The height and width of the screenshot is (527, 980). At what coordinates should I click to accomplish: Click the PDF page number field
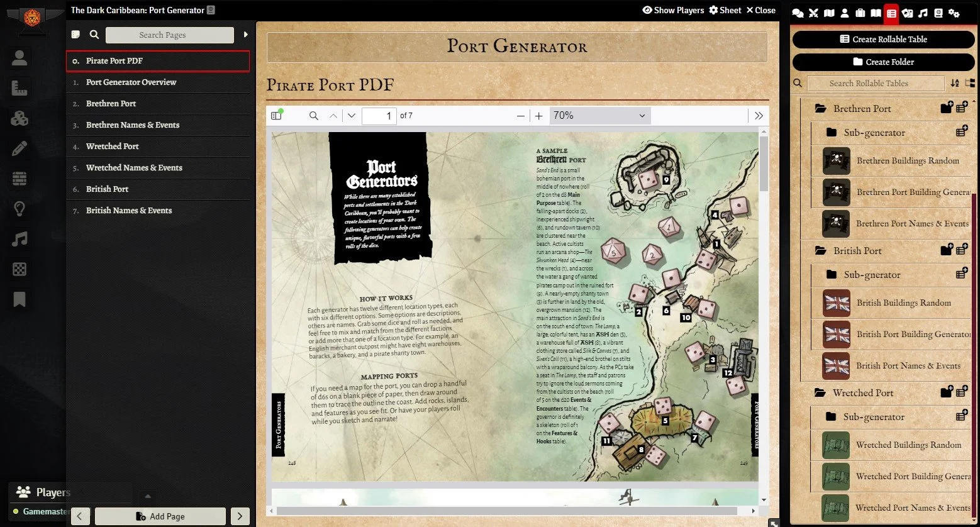[x=379, y=116]
